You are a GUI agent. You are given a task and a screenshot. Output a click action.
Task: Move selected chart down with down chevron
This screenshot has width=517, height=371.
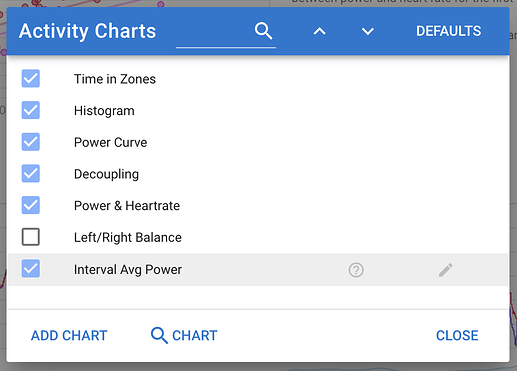[x=368, y=31]
